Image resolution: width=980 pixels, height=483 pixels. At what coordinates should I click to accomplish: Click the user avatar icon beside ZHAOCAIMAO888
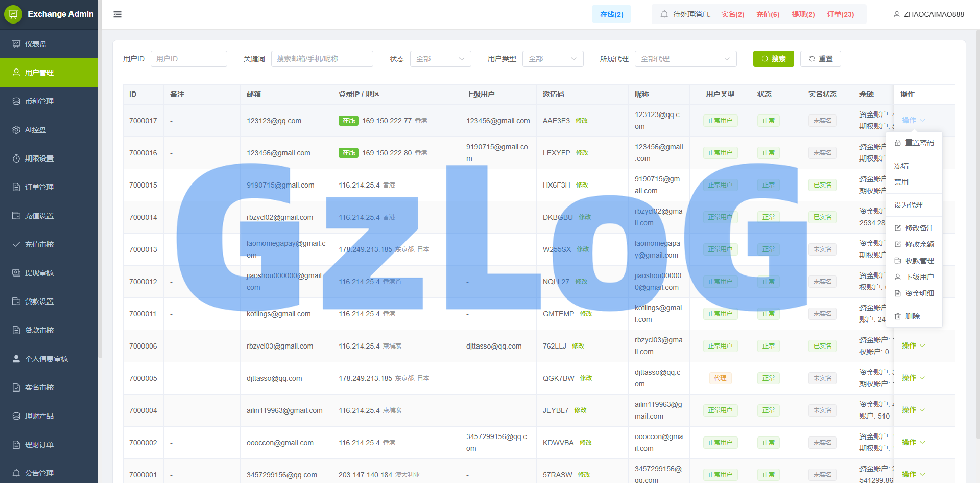pyautogui.click(x=897, y=14)
